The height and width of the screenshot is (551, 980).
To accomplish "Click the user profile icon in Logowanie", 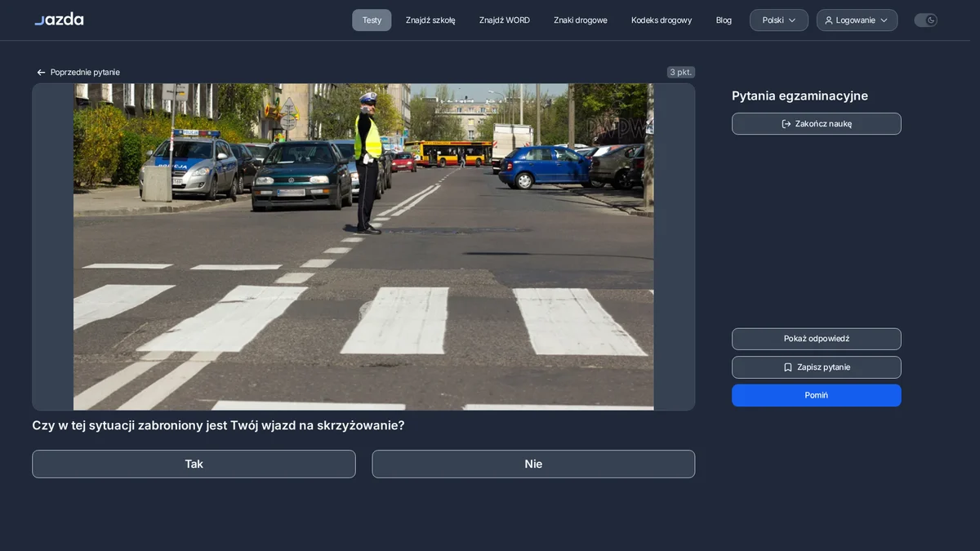I will click(829, 20).
